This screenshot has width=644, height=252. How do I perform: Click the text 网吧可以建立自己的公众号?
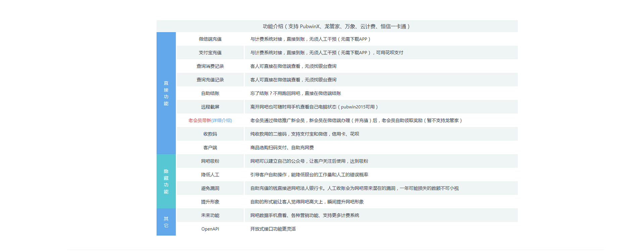tap(277, 161)
